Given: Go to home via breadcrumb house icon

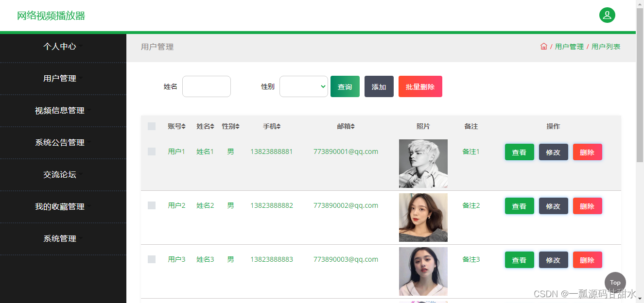Looking at the screenshot, I should (544, 47).
